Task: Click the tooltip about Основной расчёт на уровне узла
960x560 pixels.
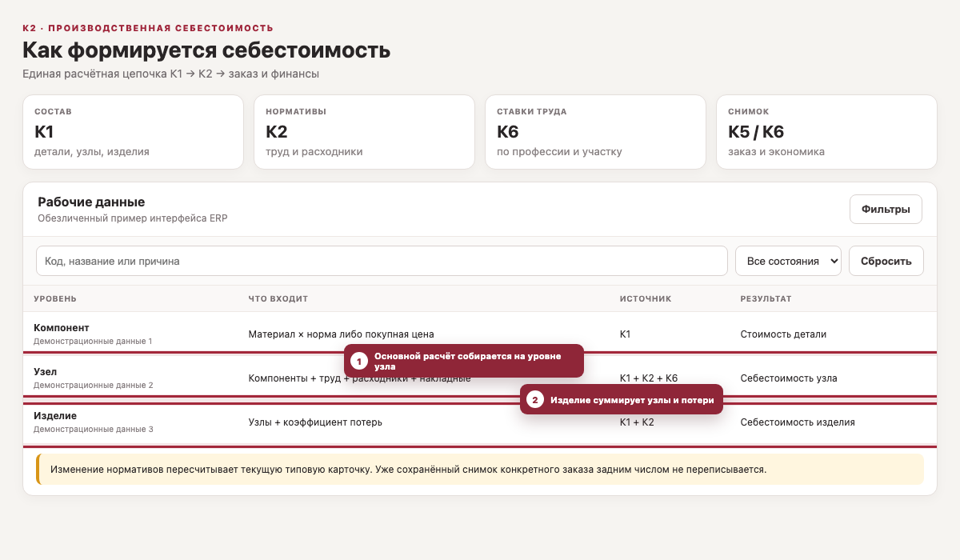Action: (x=464, y=361)
